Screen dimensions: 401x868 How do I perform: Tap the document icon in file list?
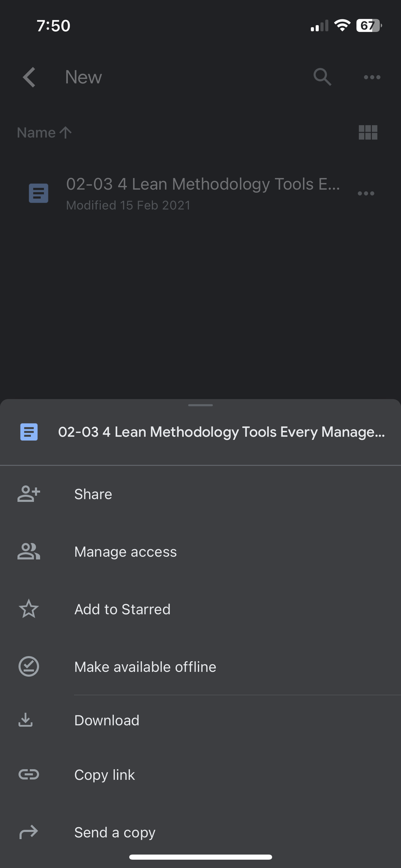click(38, 193)
